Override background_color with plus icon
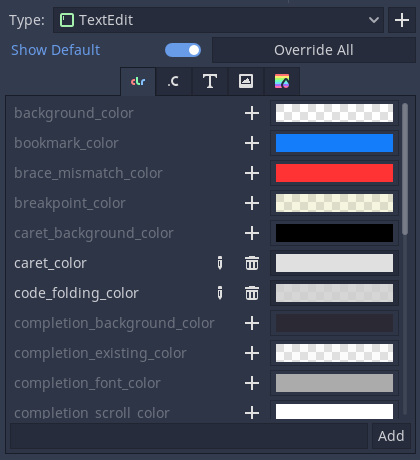Image resolution: width=420 pixels, height=460 pixels. pos(252,113)
